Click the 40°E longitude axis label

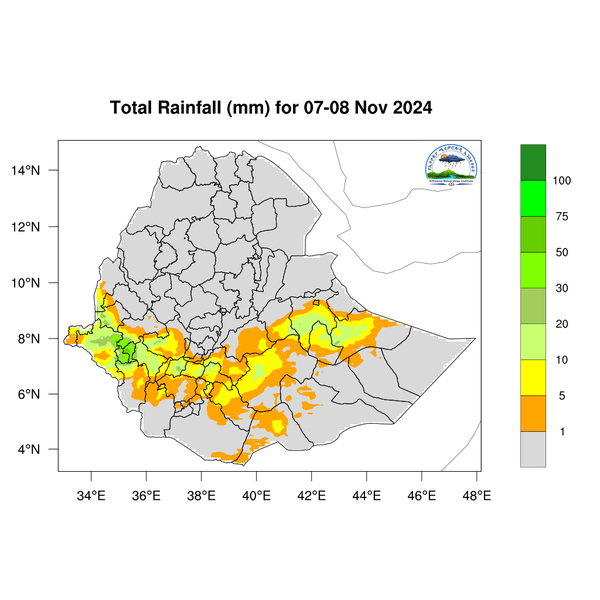pyautogui.click(x=256, y=496)
